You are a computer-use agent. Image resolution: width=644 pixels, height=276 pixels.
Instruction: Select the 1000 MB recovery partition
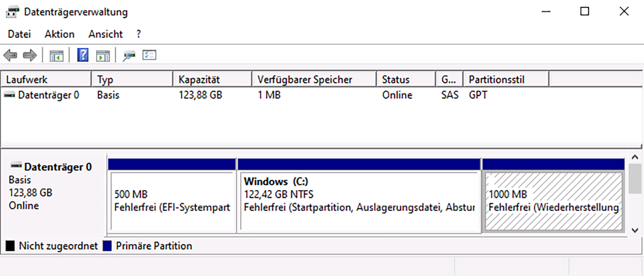coord(553,201)
